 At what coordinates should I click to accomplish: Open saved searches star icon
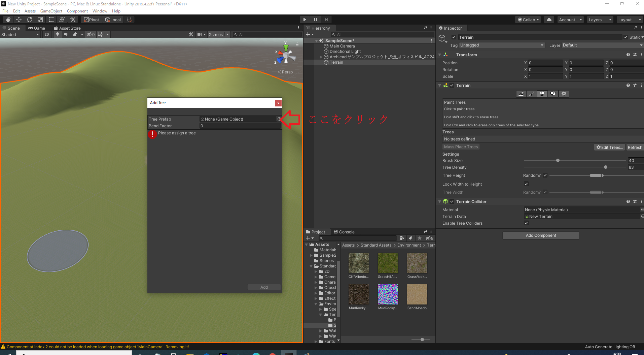click(x=419, y=238)
